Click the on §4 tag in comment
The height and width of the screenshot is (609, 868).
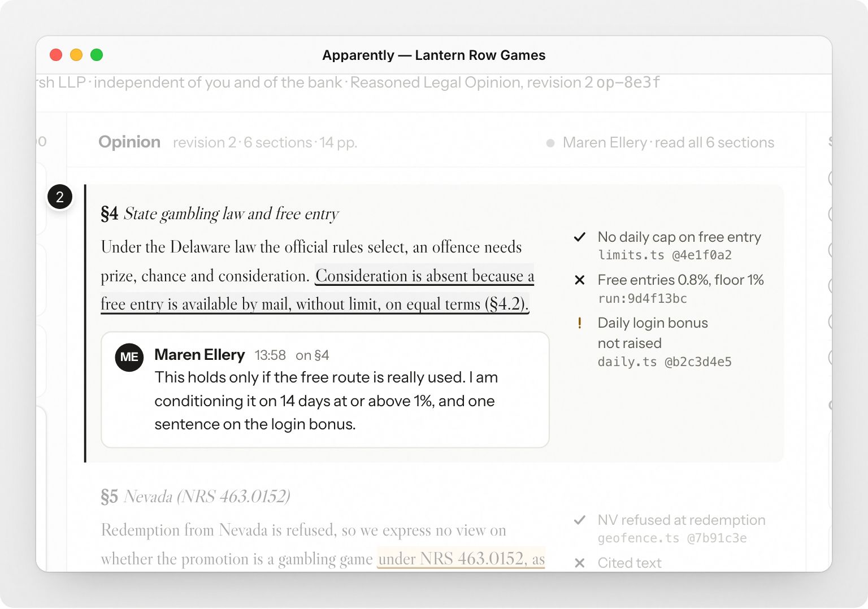(313, 355)
